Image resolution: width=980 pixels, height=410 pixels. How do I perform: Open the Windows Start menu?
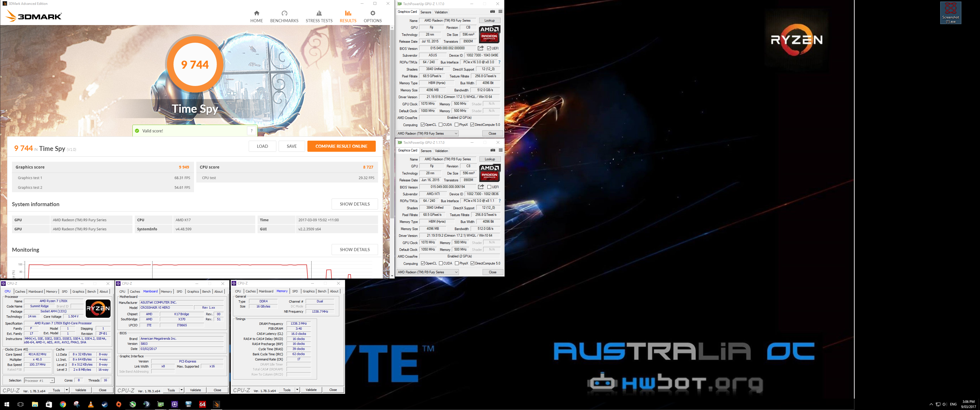coord(7,404)
